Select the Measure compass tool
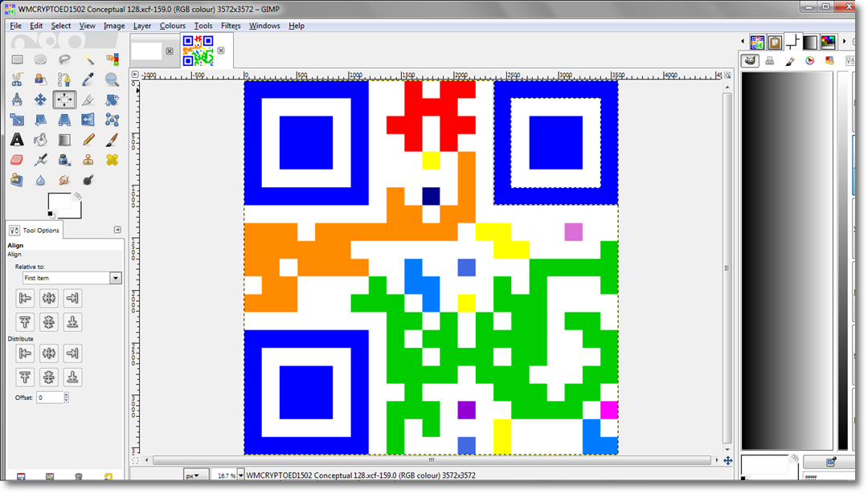The image size is (868, 494). click(17, 100)
